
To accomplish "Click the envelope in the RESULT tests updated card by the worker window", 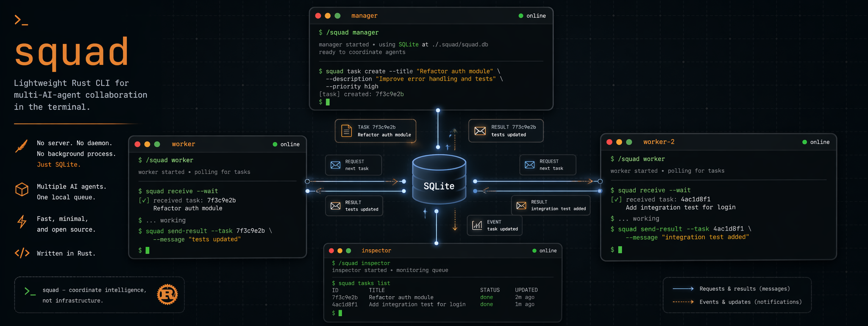I will [x=336, y=206].
